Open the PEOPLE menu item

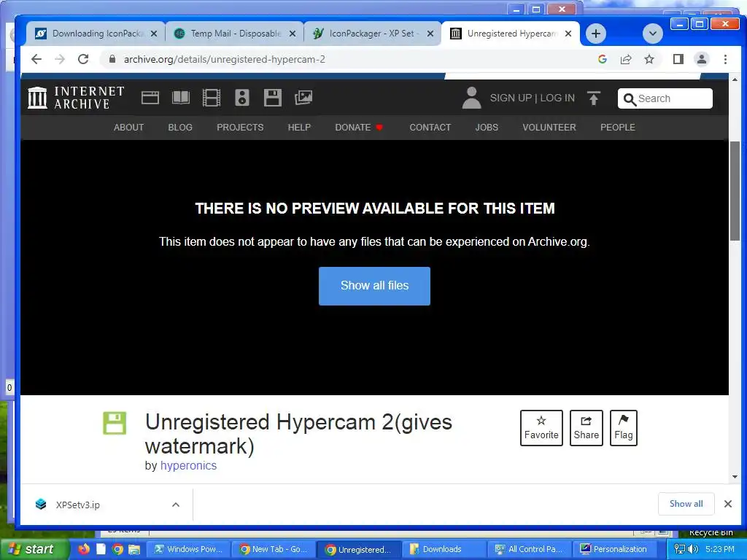tap(617, 127)
